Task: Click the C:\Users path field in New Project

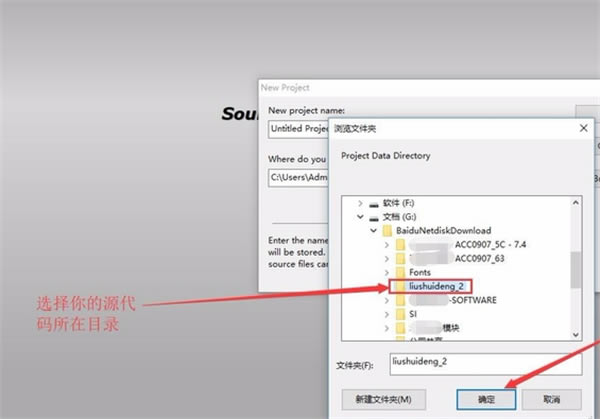Action: tap(299, 178)
